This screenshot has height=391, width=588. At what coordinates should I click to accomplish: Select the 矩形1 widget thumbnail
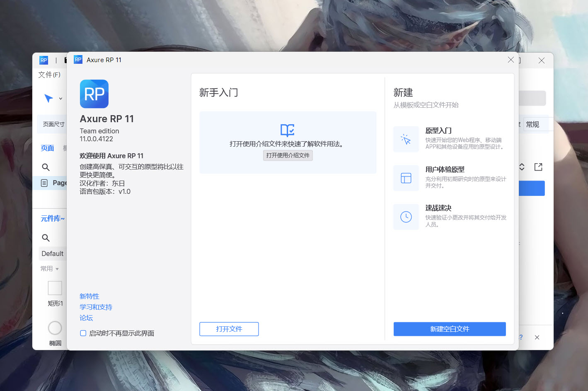click(x=55, y=288)
